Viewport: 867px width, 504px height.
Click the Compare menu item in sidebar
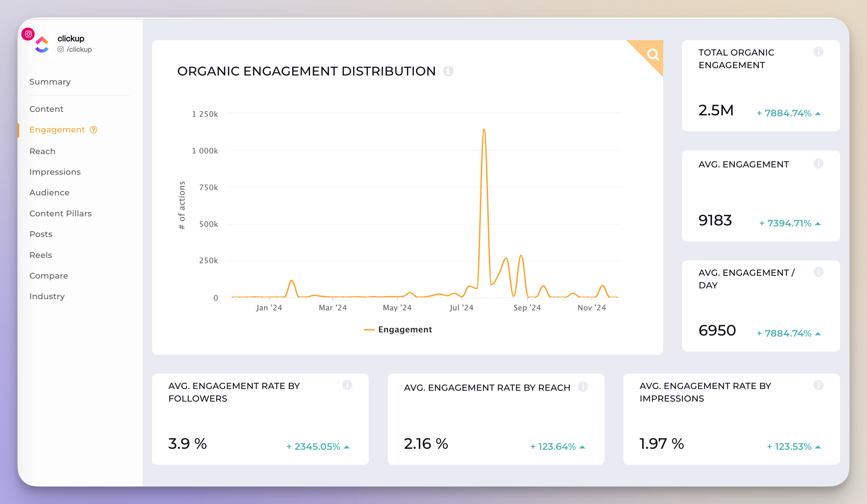click(x=48, y=275)
